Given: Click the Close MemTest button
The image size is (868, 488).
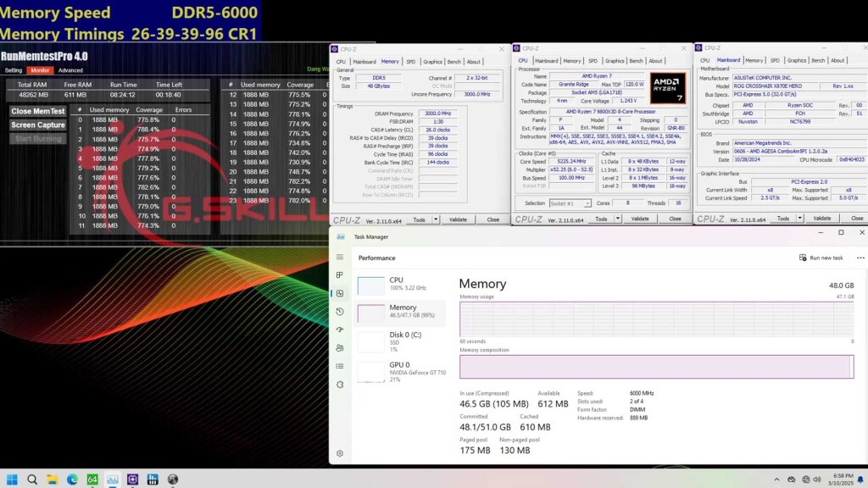Looking at the screenshot, I should point(38,111).
